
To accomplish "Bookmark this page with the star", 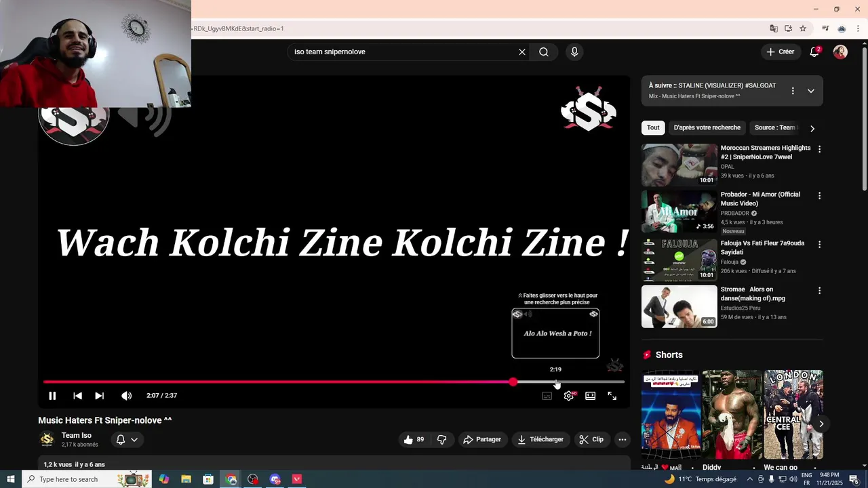I will [803, 28].
